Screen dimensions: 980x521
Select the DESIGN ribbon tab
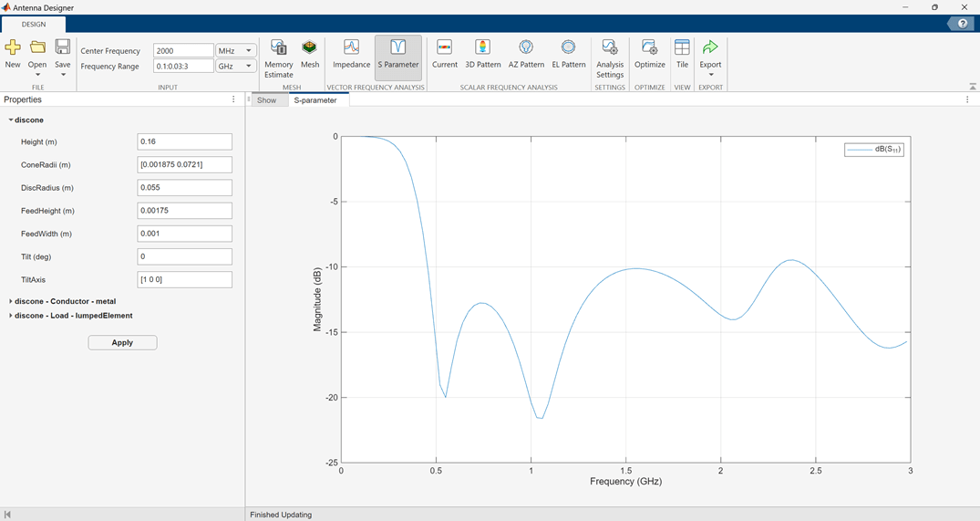(34, 25)
